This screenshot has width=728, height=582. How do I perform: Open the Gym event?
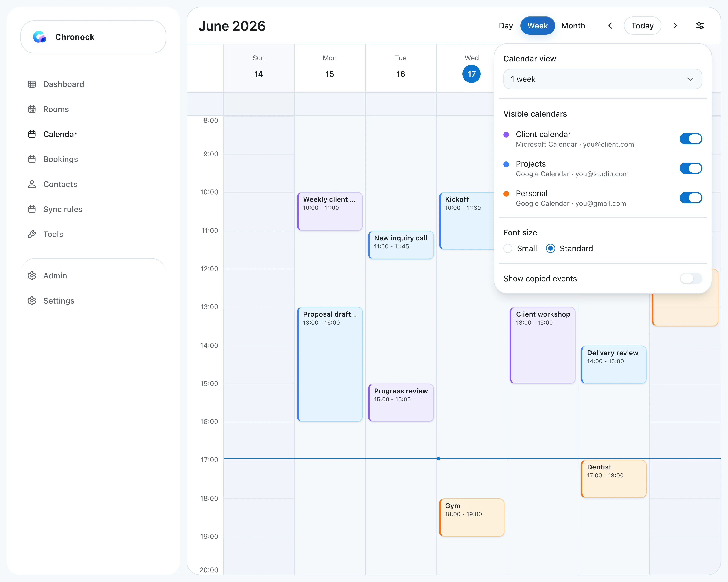click(x=471, y=517)
